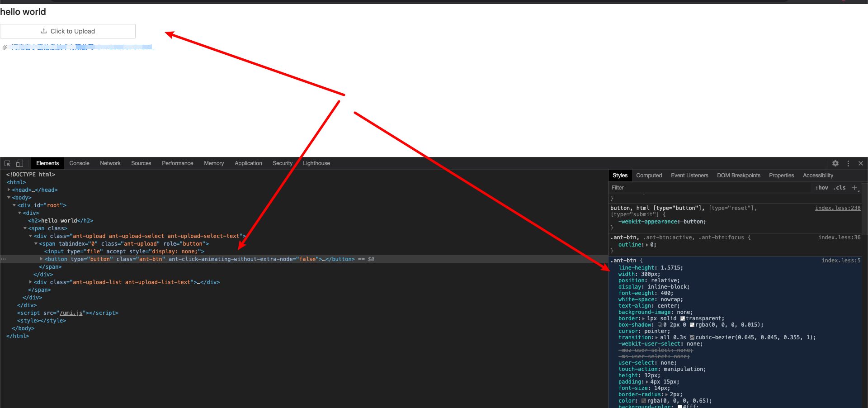Click the row actions ellipsis beside selected button node

pyautogui.click(x=3, y=259)
